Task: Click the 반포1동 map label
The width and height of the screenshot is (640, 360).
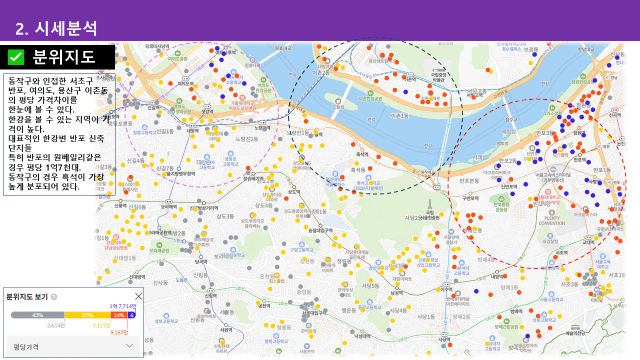Action: pos(602,170)
